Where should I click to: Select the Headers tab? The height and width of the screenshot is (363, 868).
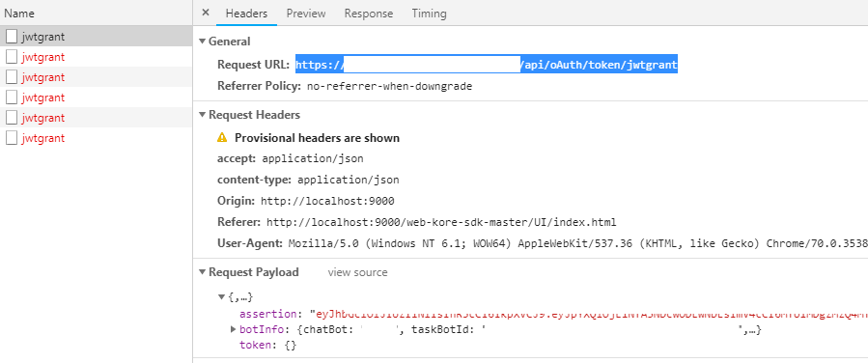(x=246, y=14)
